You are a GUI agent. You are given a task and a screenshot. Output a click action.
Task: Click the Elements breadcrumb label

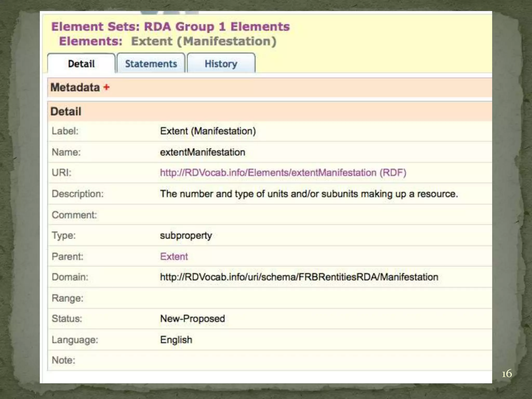click(x=91, y=41)
